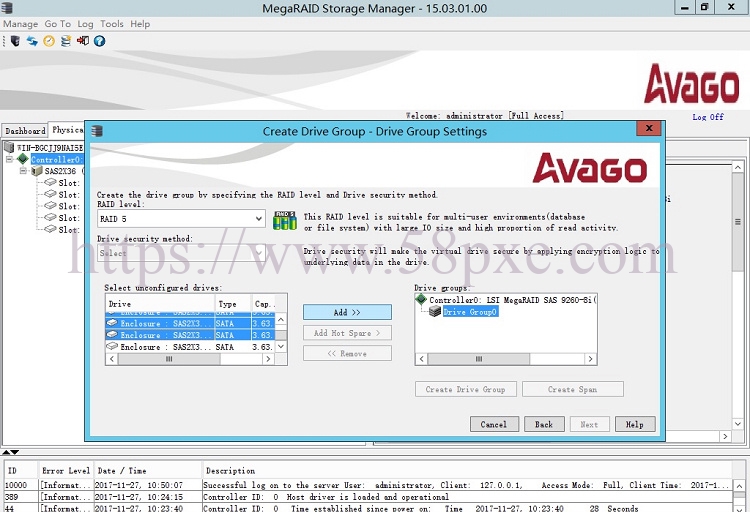Viewport: 750px width, 512px height.
Task: Click the Back button
Action: tap(544, 424)
